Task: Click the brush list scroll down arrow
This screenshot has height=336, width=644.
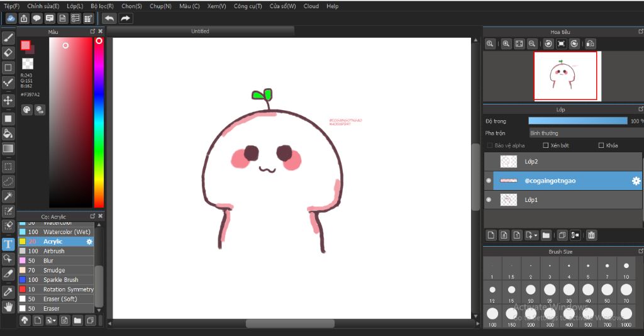Action: [99, 310]
